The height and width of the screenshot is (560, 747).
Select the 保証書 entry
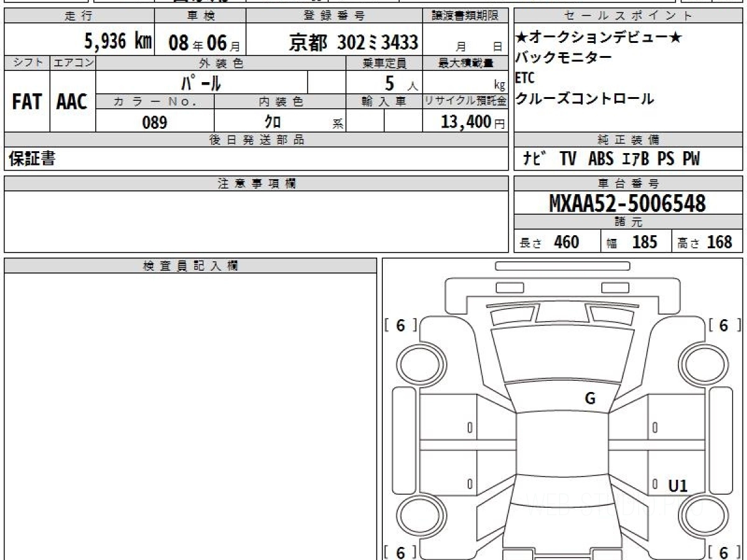(x=32, y=159)
